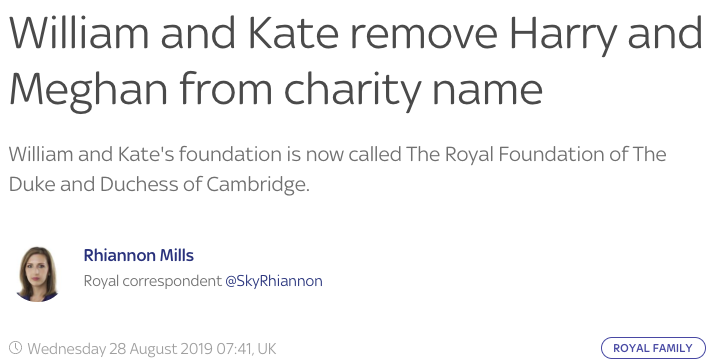Open the Rhiannon Mills author link
Screen dimensions: 712x363
click(x=138, y=255)
